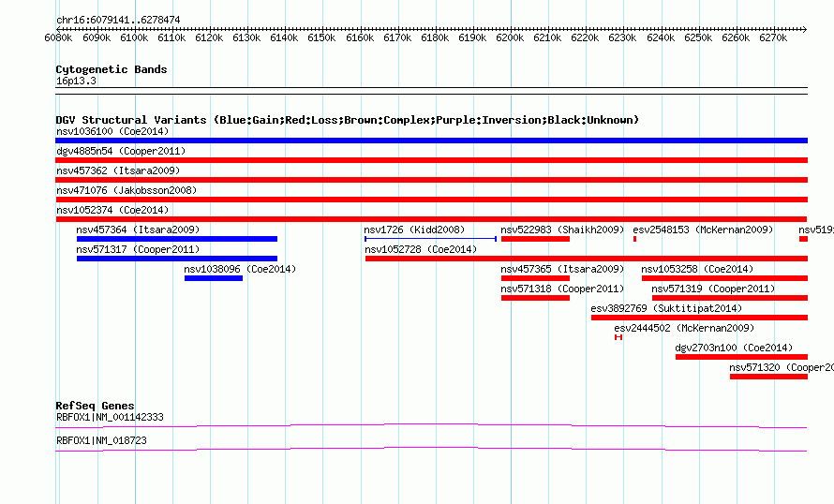Click the dgv2703n100 (Coe2014) red bar
Screen dimensions: 834x504
[741, 357]
